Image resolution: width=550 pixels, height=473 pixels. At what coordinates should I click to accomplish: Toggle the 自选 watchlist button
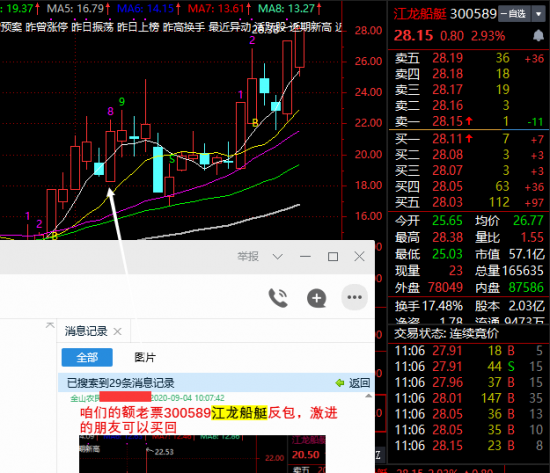click(x=514, y=14)
